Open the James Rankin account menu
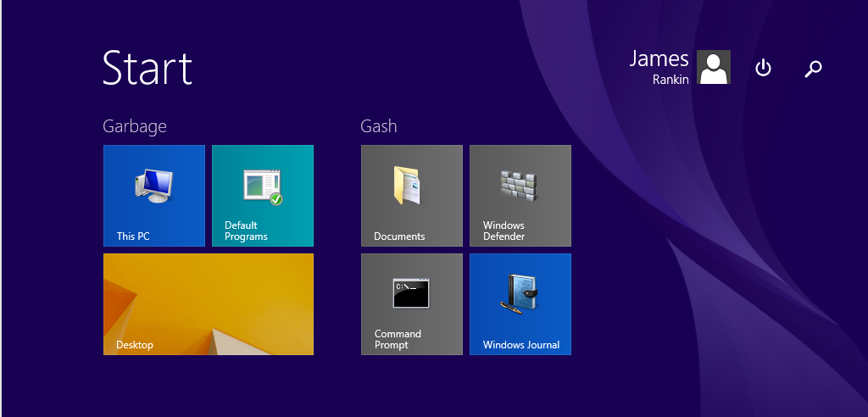 [x=679, y=67]
